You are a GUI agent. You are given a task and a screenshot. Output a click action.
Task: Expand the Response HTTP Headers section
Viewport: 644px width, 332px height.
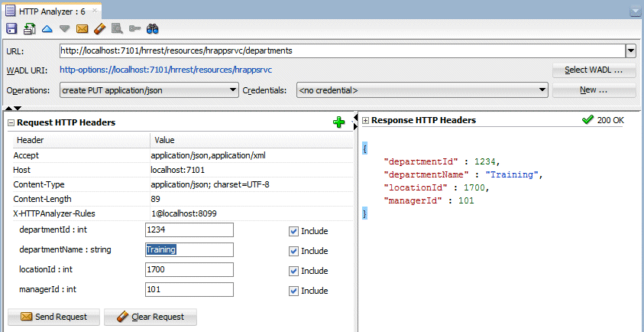click(366, 121)
